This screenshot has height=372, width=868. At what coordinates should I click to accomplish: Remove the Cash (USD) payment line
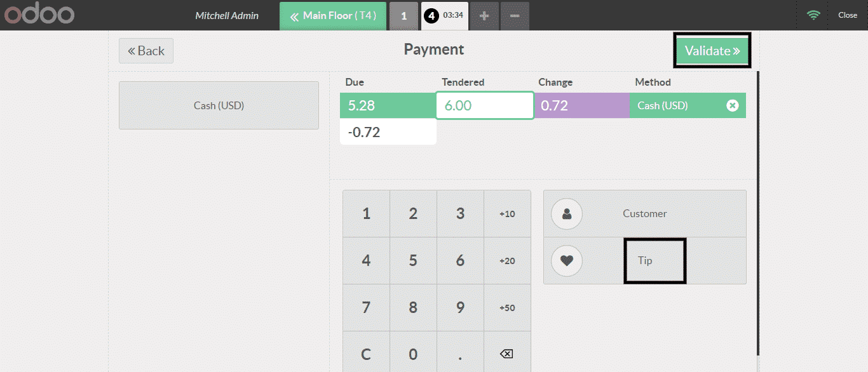pos(732,106)
